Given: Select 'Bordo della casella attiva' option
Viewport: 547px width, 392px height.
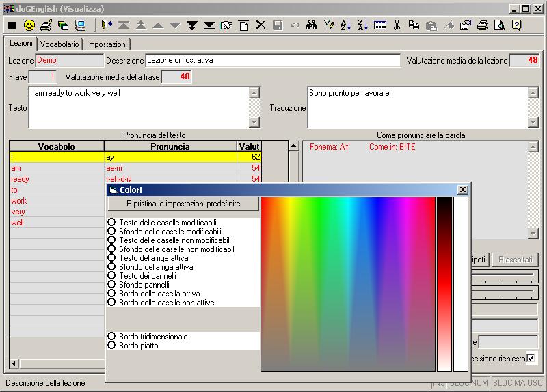Looking at the screenshot, I should [111, 293].
